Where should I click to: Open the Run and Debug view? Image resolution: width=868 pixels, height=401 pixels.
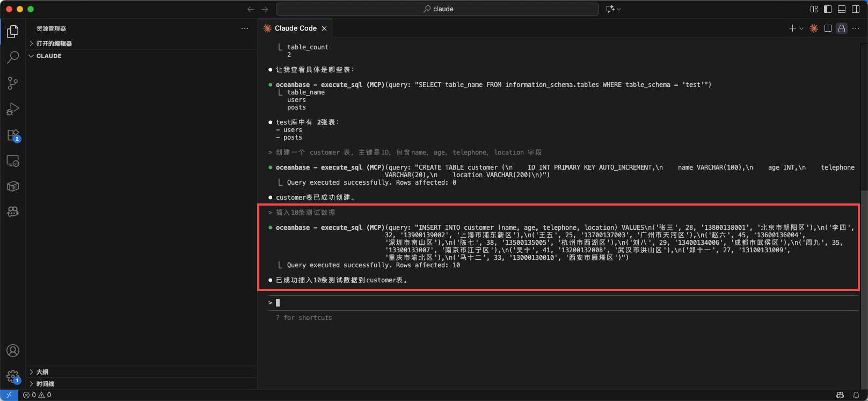13,109
